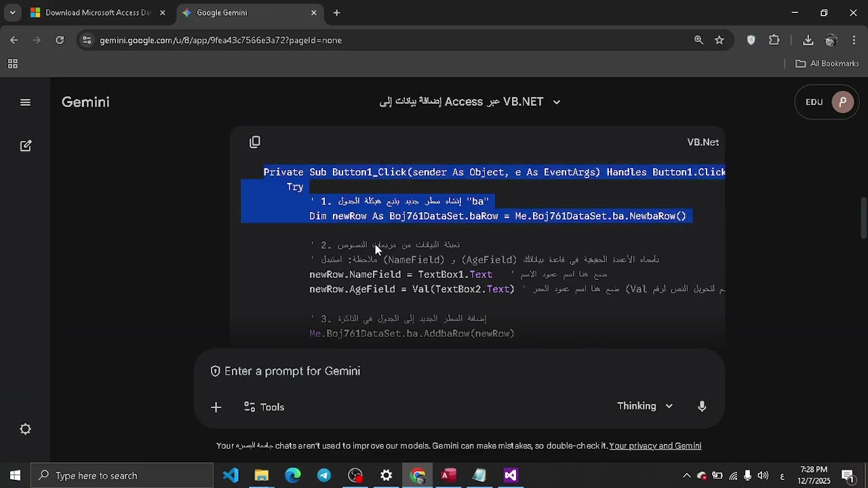Open the Tools options
This screenshot has height=488, width=868.
(264, 407)
